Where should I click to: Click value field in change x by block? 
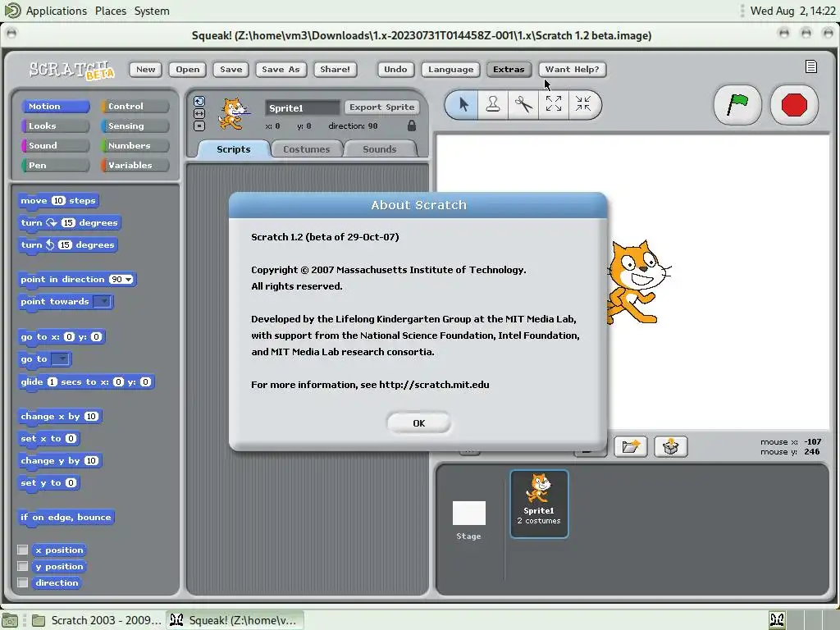click(x=91, y=416)
